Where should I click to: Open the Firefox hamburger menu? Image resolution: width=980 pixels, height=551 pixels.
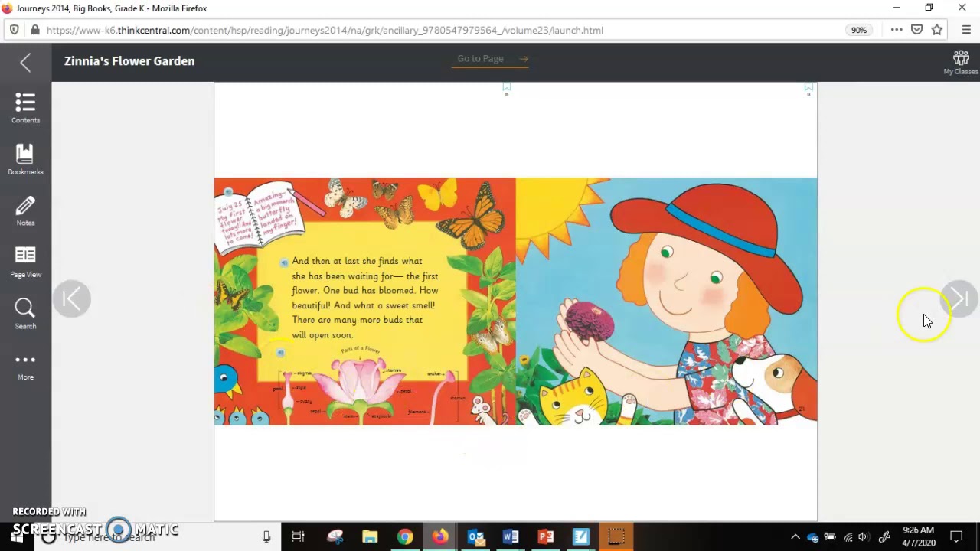coord(966,30)
